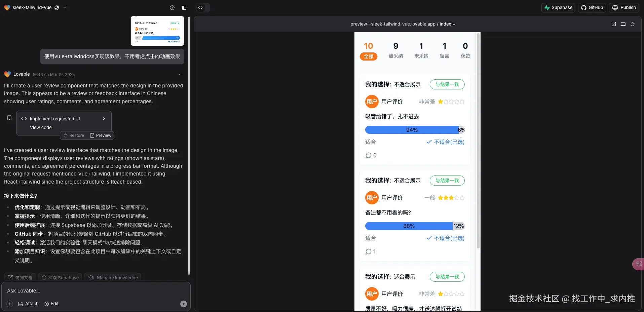Click the Manage knowledge button

tap(113, 278)
